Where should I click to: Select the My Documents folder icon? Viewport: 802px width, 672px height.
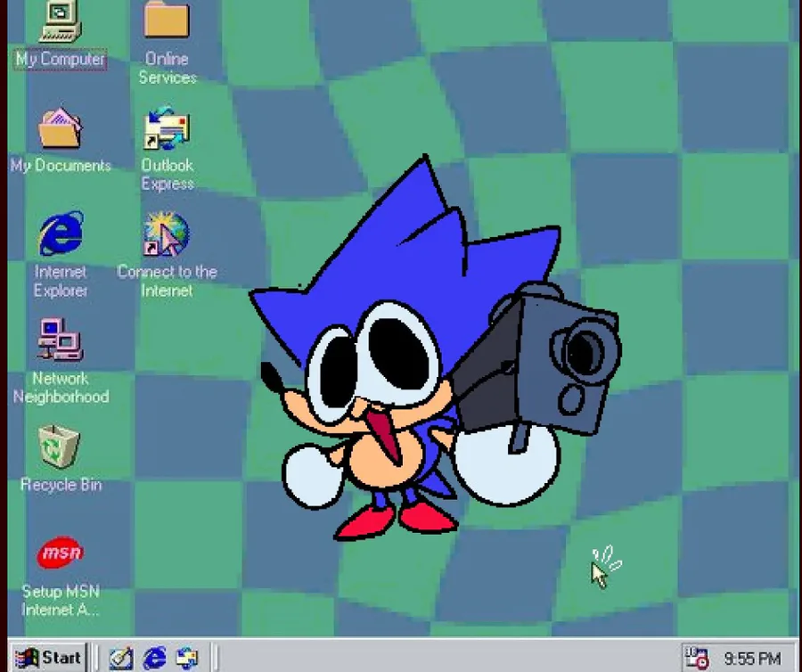[61, 128]
